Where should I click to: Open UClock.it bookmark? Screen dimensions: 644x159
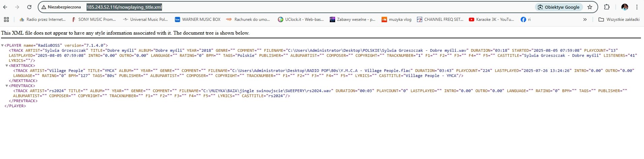[301, 19]
